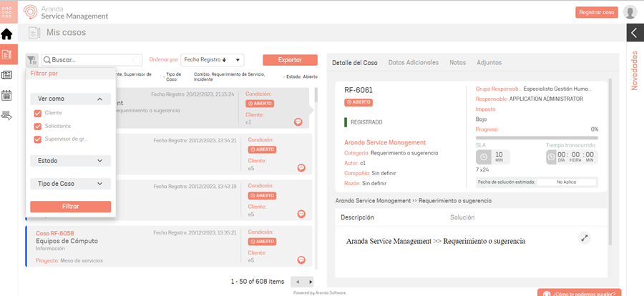The width and height of the screenshot is (644, 296).
Task: Go to the Home icon in sidebar
Action: tap(7, 34)
